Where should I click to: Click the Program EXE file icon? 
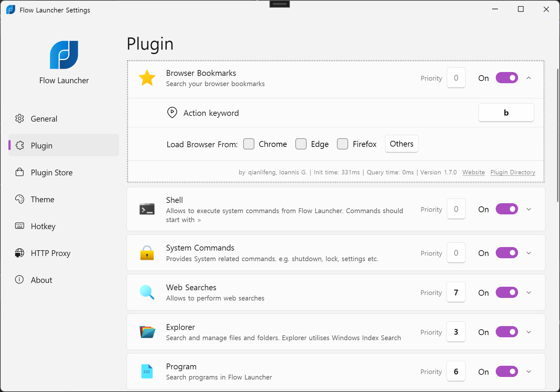coord(147,371)
